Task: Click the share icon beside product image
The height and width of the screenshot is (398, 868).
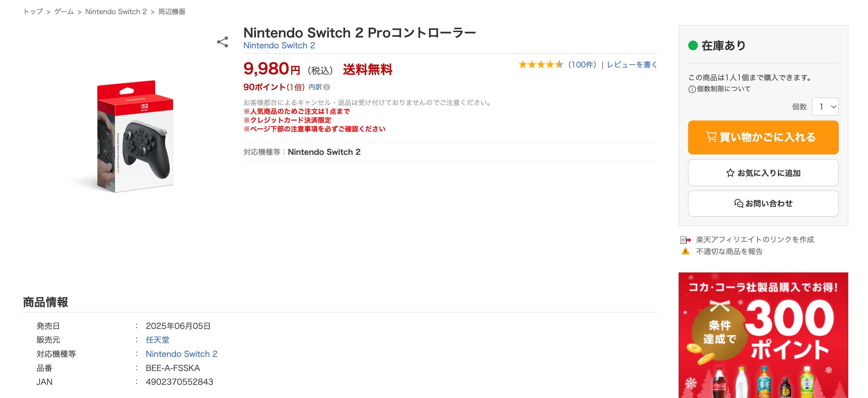Action: click(222, 42)
